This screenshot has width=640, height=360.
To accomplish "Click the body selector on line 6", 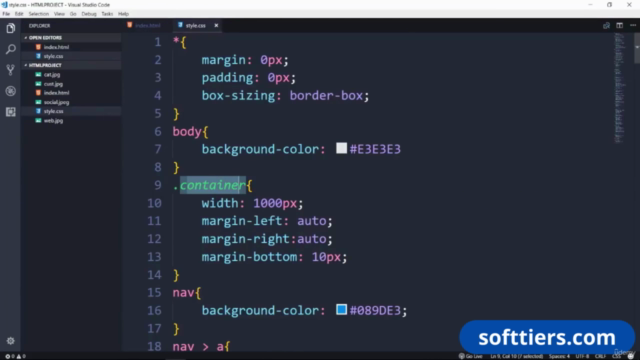I will pyautogui.click(x=187, y=131).
